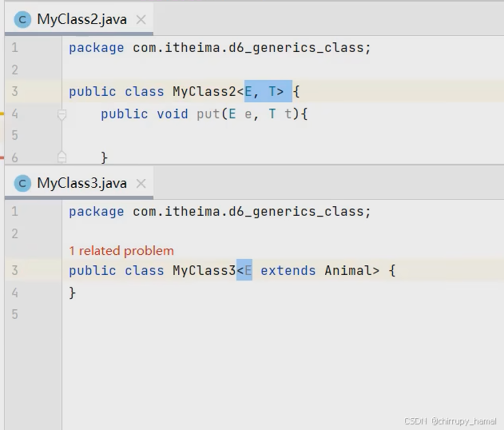The height and width of the screenshot is (430, 504).
Task: Click the closing brace on MyClass3 line 4
Action: (x=73, y=293)
